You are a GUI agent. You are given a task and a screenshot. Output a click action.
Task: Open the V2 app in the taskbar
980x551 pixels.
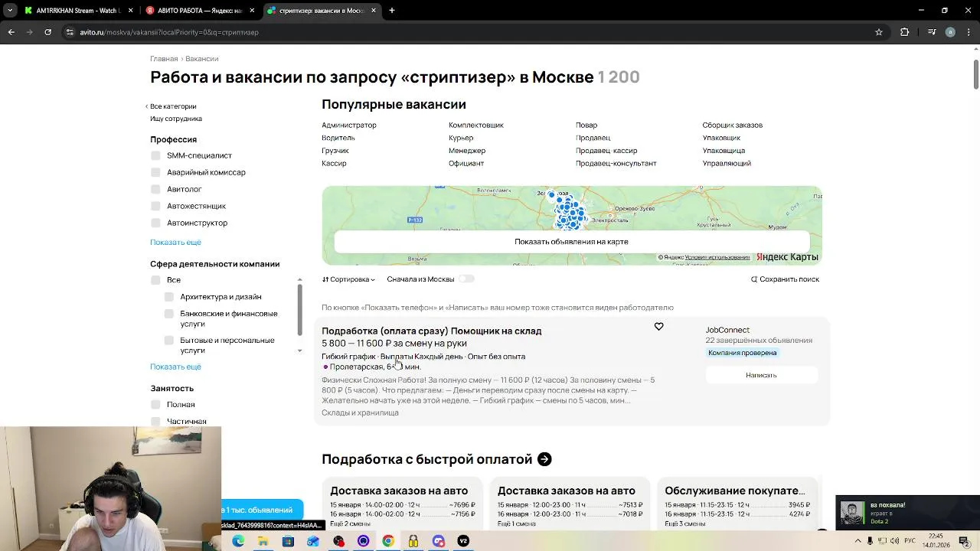point(463,541)
